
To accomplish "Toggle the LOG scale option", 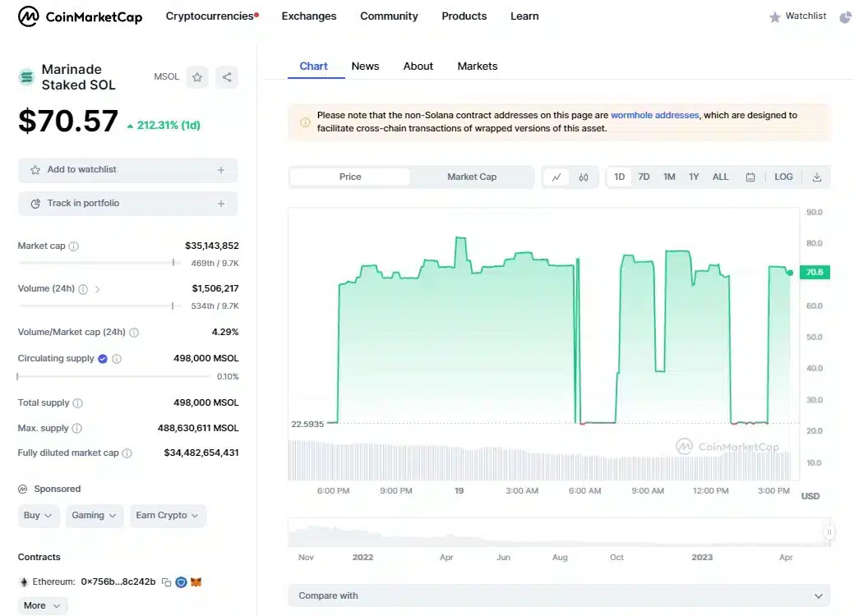I will (783, 177).
